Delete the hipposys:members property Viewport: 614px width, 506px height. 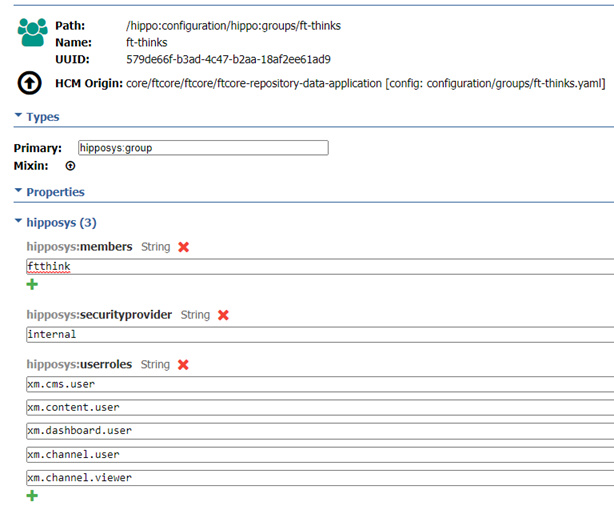pyautogui.click(x=184, y=247)
